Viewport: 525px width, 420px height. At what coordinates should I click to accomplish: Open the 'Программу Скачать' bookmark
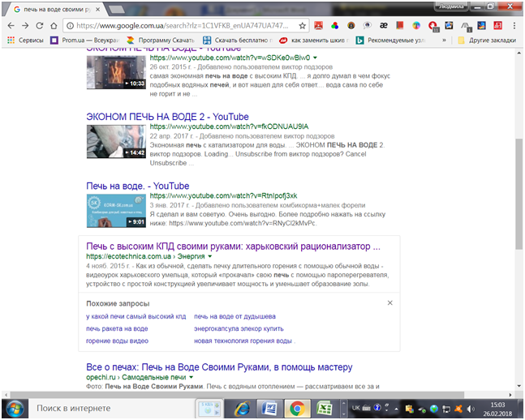(161, 41)
